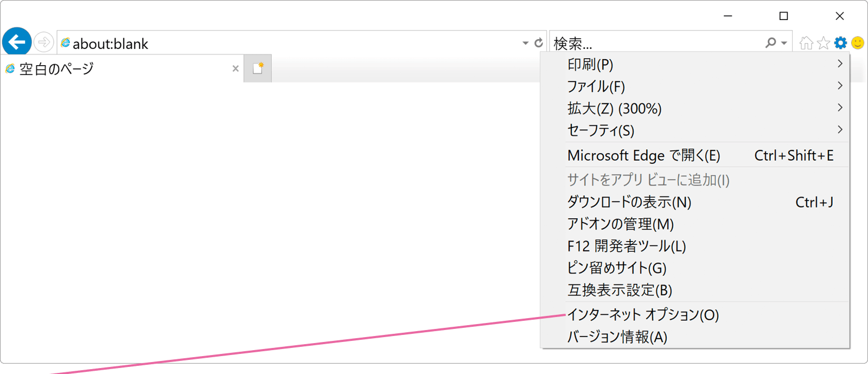The height and width of the screenshot is (374, 868).
Task: Choose ピン留めサイト(G)
Action: 695,268
